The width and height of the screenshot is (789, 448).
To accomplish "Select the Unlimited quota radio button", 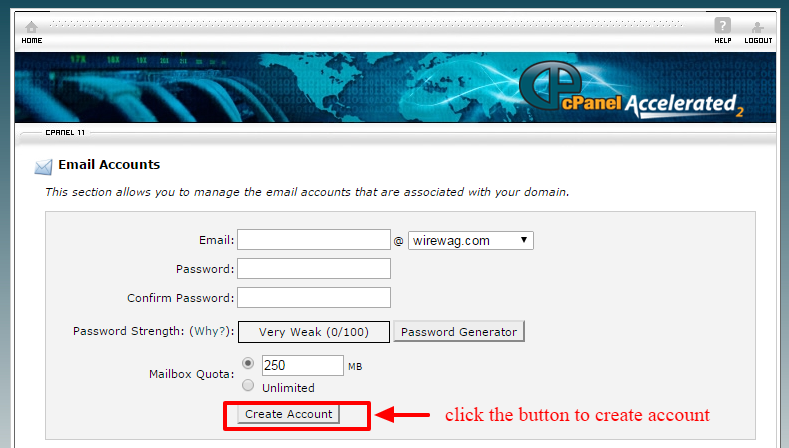I will pyautogui.click(x=248, y=386).
